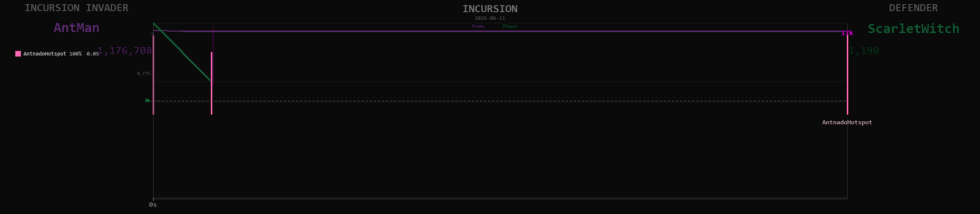Select the AntnadoHotspot legend label
Image resolution: width=980 pixels, height=214 pixels.
tap(45, 53)
